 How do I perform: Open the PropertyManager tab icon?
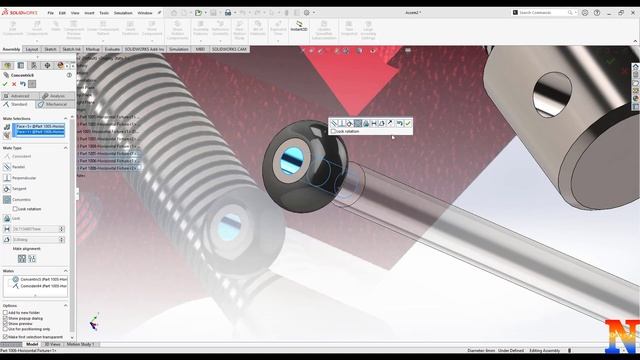[21, 65]
